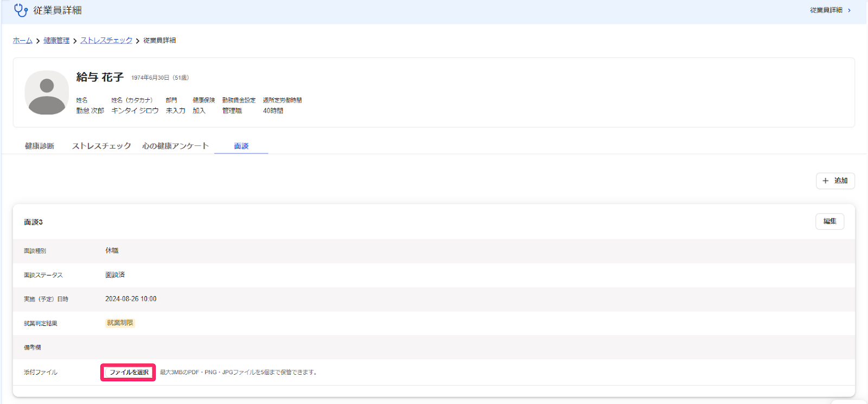Click the 面談済 status value
Image resolution: width=868 pixels, height=404 pixels.
pyautogui.click(x=115, y=275)
